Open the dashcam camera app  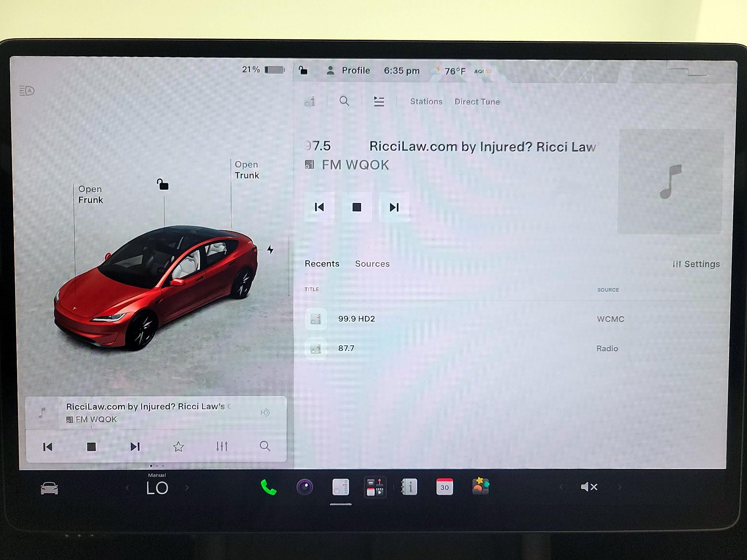point(305,487)
